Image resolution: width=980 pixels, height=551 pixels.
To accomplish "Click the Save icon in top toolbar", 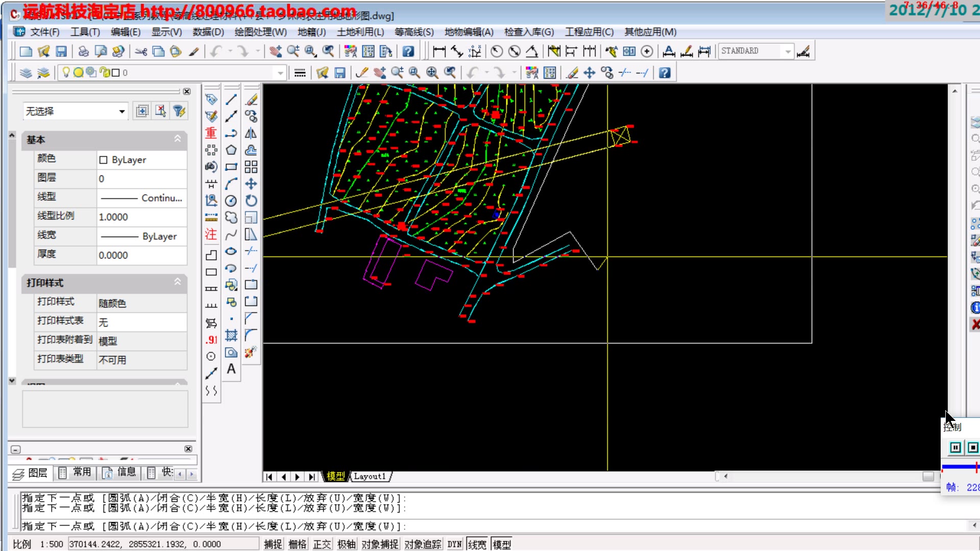I will coord(61,52).
